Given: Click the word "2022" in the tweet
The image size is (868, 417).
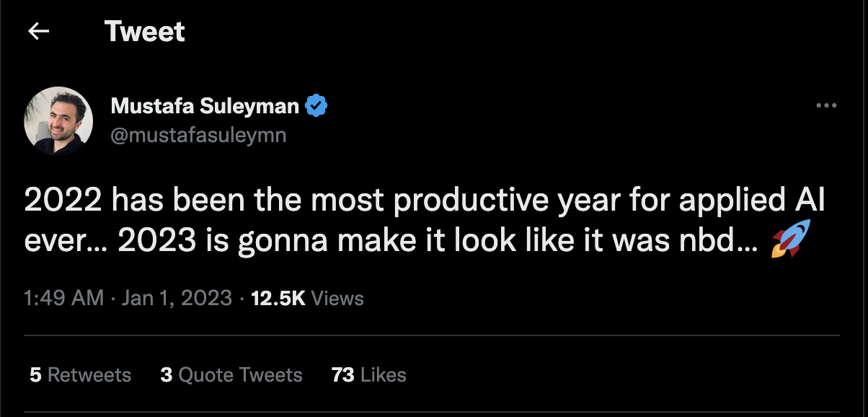Looking at the screenshot, I should click(x=63, y=201).
